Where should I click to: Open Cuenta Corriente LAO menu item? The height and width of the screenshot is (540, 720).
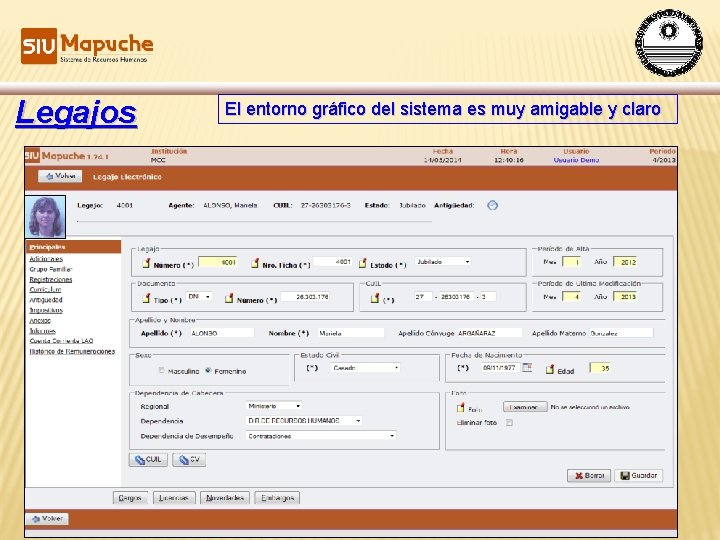(61, 341)
